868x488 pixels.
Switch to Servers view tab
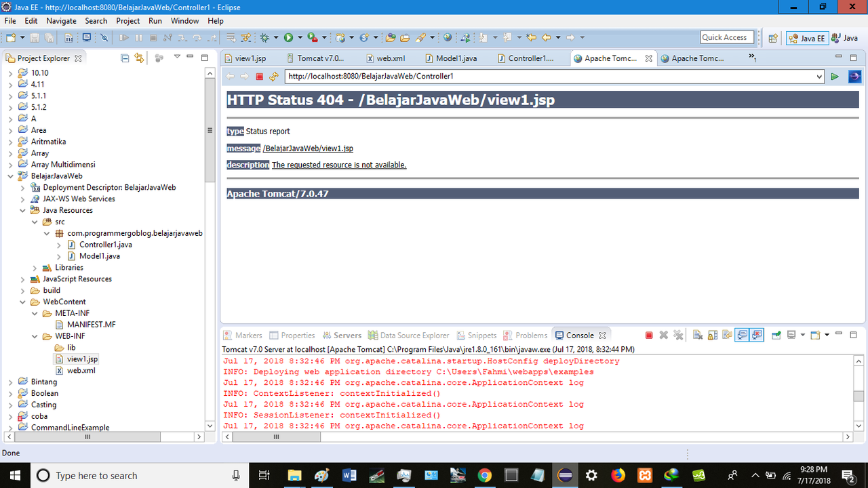click(341, 335)
